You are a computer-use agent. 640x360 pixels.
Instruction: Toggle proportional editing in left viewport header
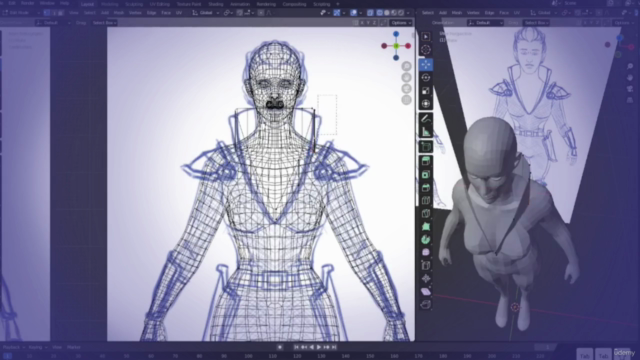coord(261,13)
